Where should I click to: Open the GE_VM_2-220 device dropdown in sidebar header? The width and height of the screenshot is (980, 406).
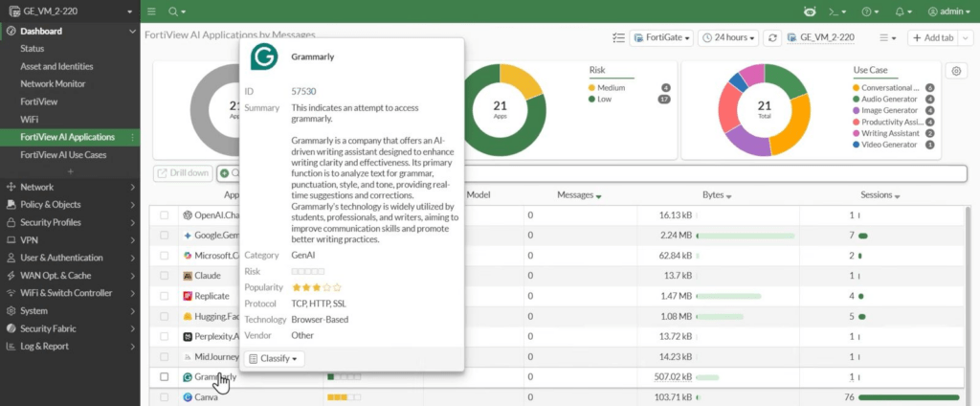tap(70, 11)
